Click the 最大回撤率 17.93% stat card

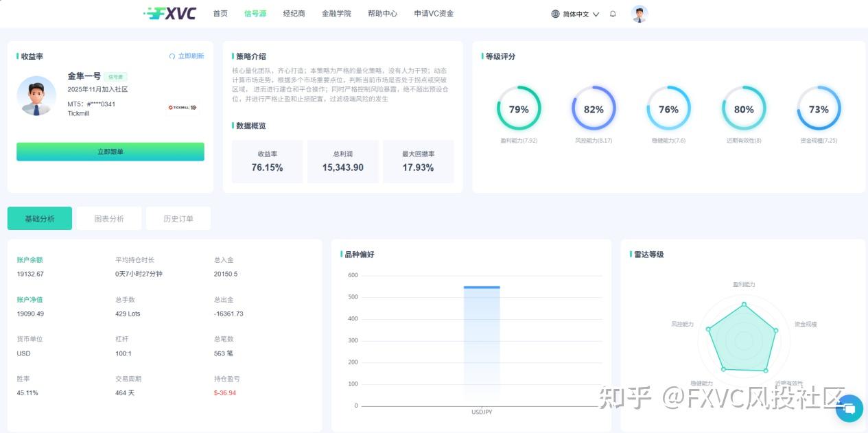pyautogui.click(x=419, y=162)
